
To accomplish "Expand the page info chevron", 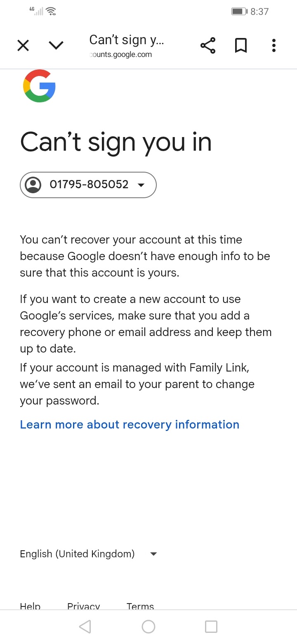I will coord(56,45).
